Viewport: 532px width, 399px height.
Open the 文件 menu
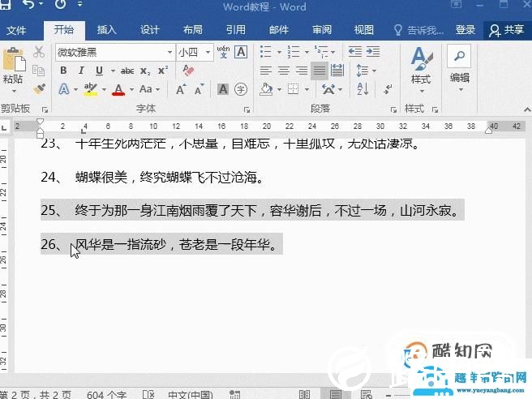(16, 31)
